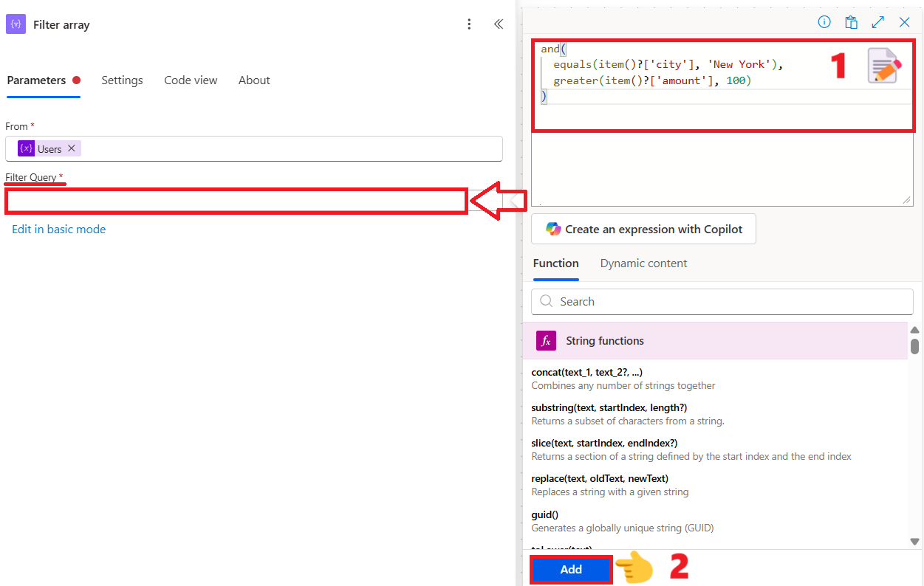Switch to Code view tab
The image size is (924, 586).
(191, 80)
